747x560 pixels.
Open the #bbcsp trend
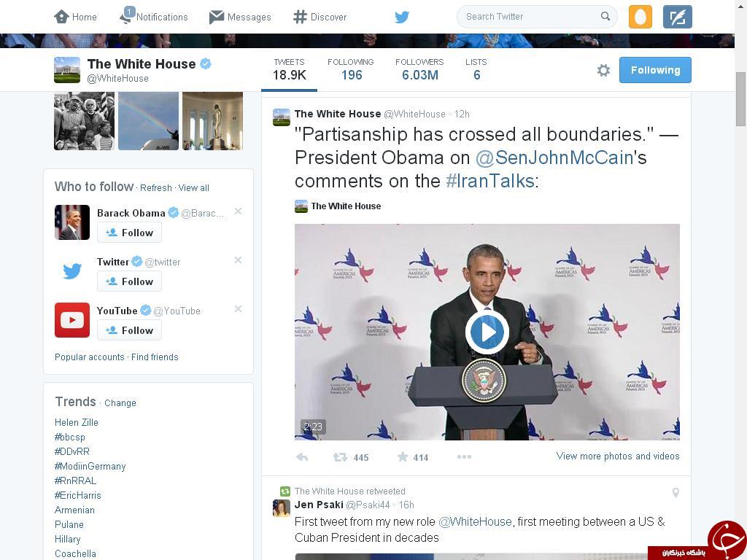pyautogui.click(x=69, y=437)
